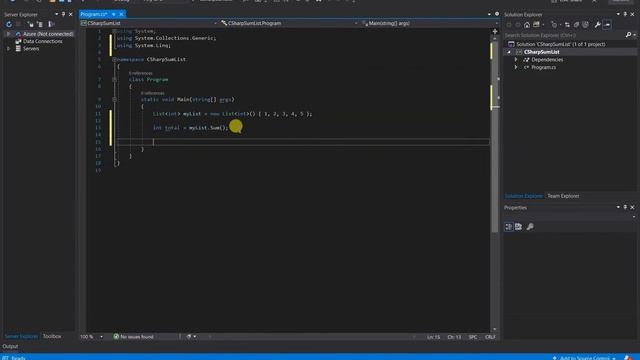Screen dimensions: 640x360
Task: Click the Ln 15 line indicator
Action: [433, 337]
